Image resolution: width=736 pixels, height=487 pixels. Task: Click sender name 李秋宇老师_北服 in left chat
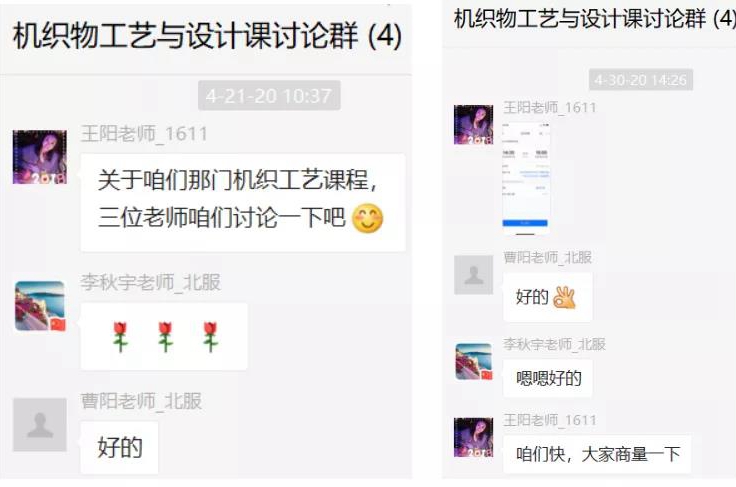click(150, 282)
